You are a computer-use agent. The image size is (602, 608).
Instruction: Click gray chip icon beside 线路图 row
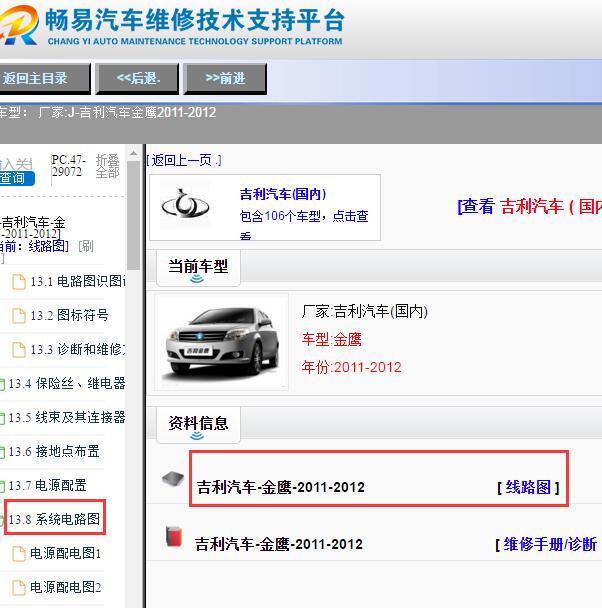(173, 478)
